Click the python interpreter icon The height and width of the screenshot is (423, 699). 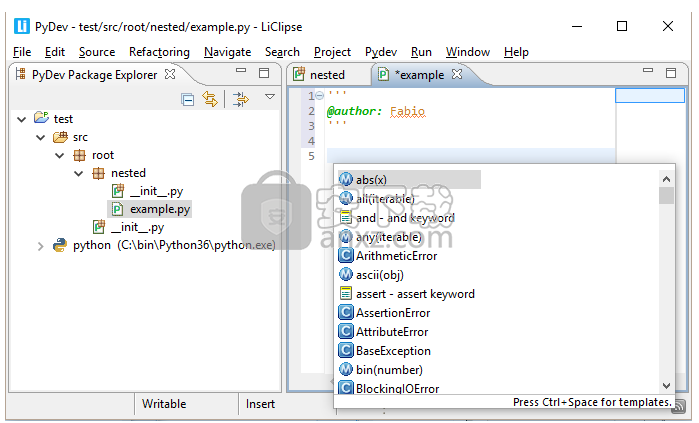[60, 245]
